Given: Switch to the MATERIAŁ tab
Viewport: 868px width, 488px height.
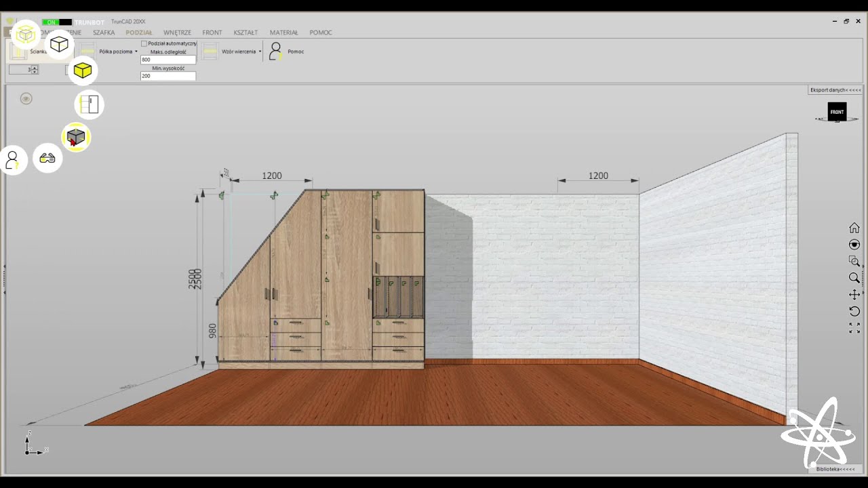Looking at the screenshot, I should coord(283,33).
